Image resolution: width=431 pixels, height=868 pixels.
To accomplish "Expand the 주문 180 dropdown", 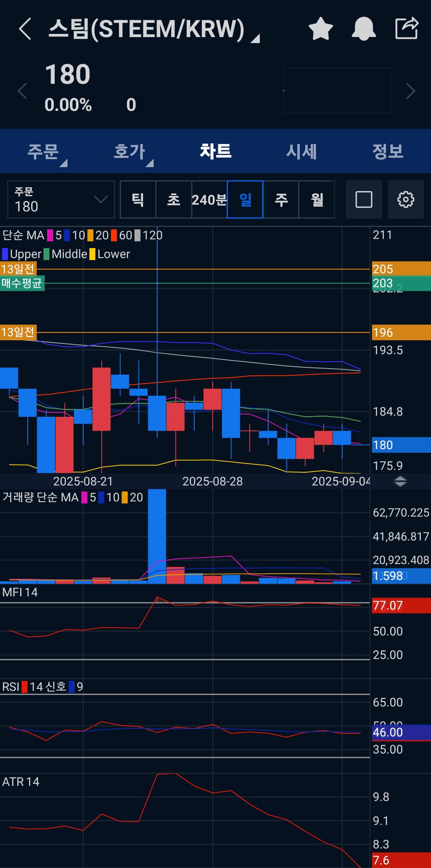I will tap(61, 199).
